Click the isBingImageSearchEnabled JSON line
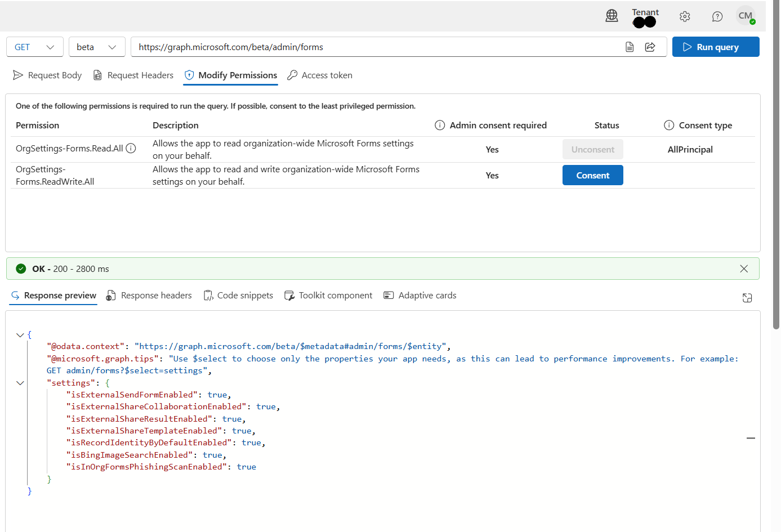The width and height of the screenshot is (781, 532). click(146, 455)
